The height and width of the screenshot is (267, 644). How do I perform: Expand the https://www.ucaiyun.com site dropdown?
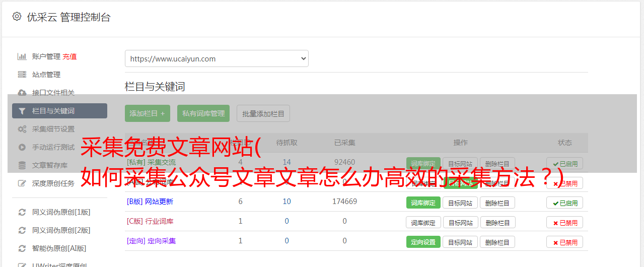[217, 58]
